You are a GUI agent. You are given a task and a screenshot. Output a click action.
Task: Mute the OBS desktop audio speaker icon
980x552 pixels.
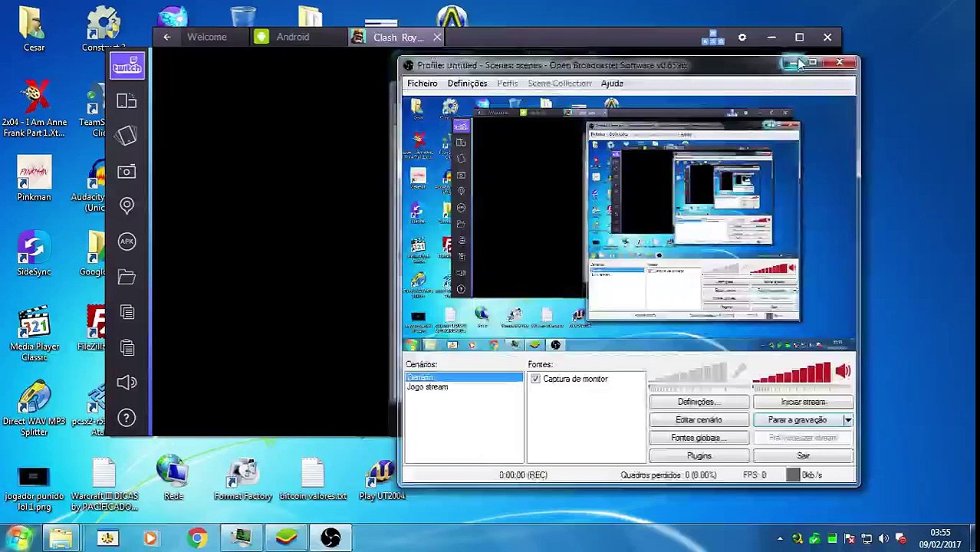click(x=844, y=372)
